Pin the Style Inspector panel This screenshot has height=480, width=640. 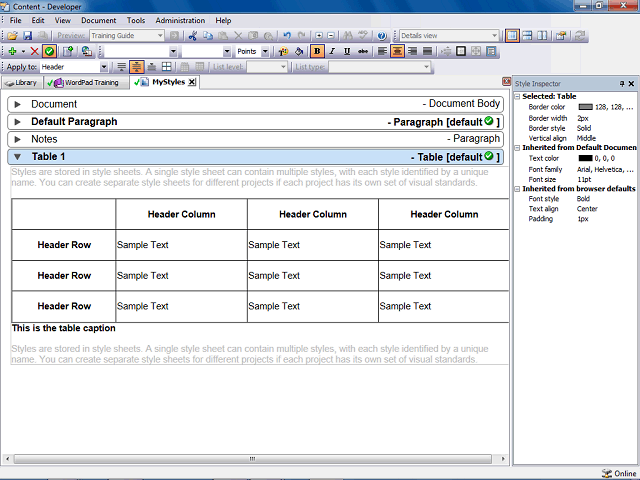(622, 84)
